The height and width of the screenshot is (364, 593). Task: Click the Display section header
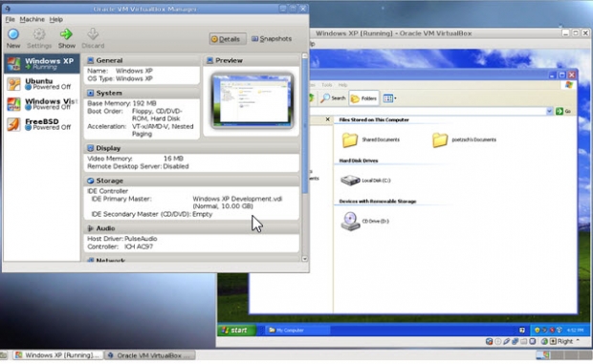click(x=191, y=148)
